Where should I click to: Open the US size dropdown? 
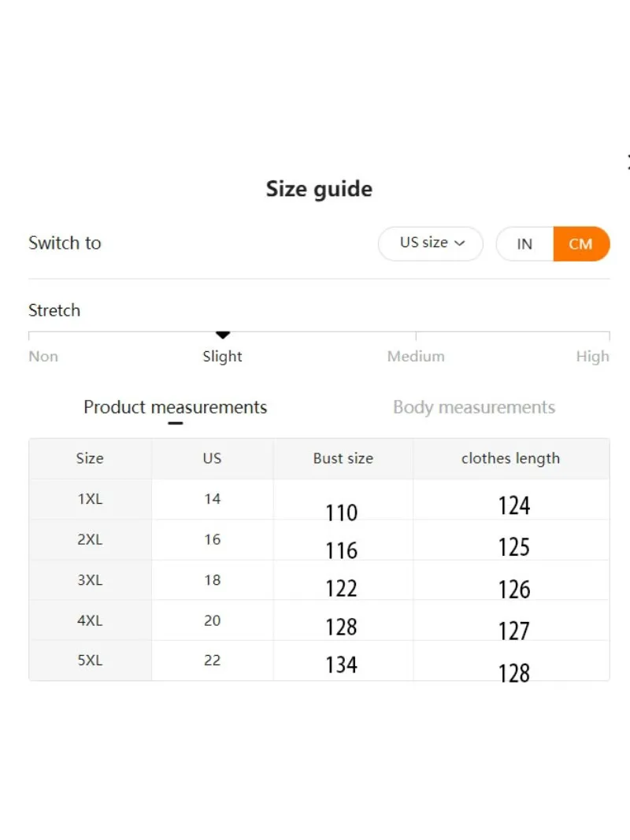[430, 244]
